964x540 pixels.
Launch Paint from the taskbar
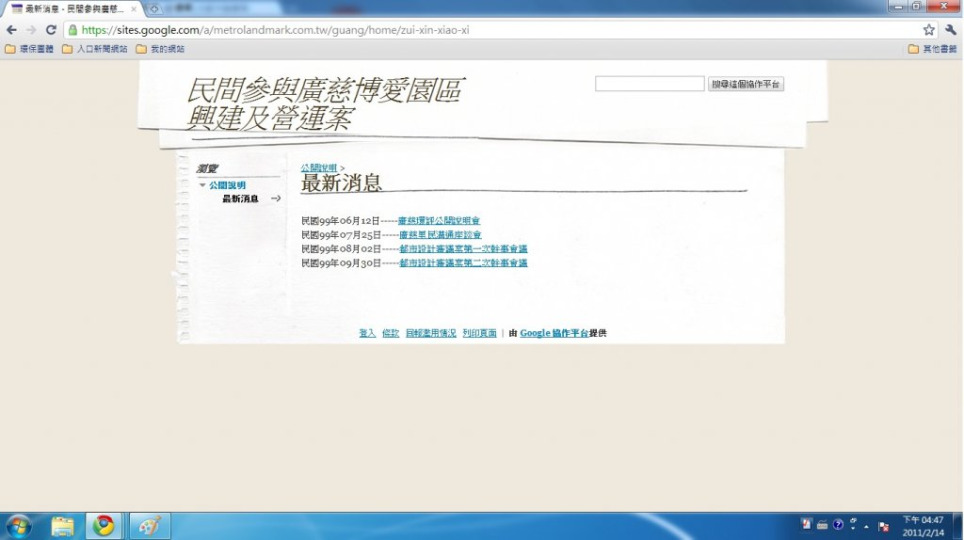[x=150, y=526]
